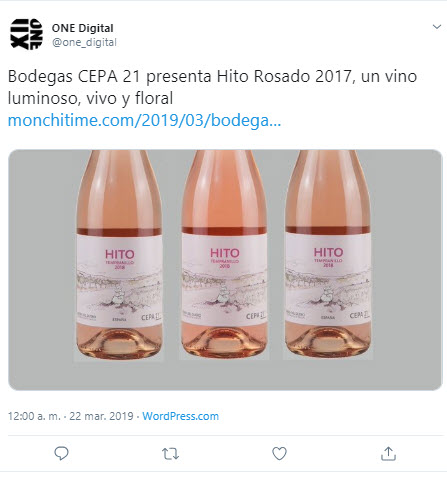Click the right rosé bottle in the photo
The image size is (447, 478).
(x=328, y=255)
